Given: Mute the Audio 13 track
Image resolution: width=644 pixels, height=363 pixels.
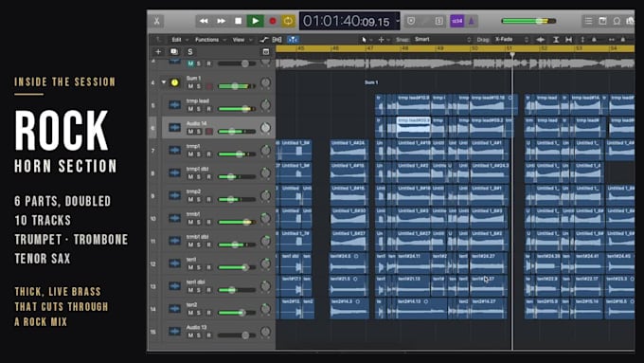Looking at the screenshot, I should click(x=190, y=336).
